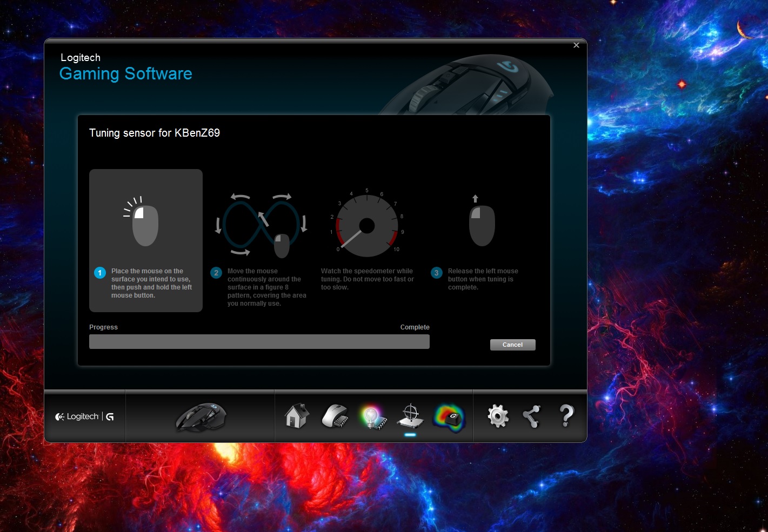Open the settings gear icon
Screen dimensions: 768x532
498,416
